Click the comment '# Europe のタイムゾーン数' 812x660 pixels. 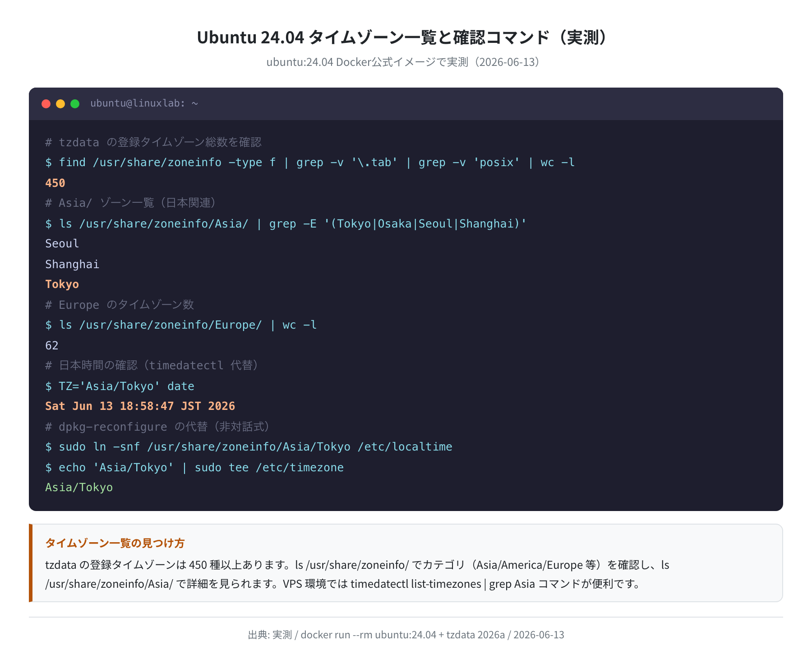[120, 305]
